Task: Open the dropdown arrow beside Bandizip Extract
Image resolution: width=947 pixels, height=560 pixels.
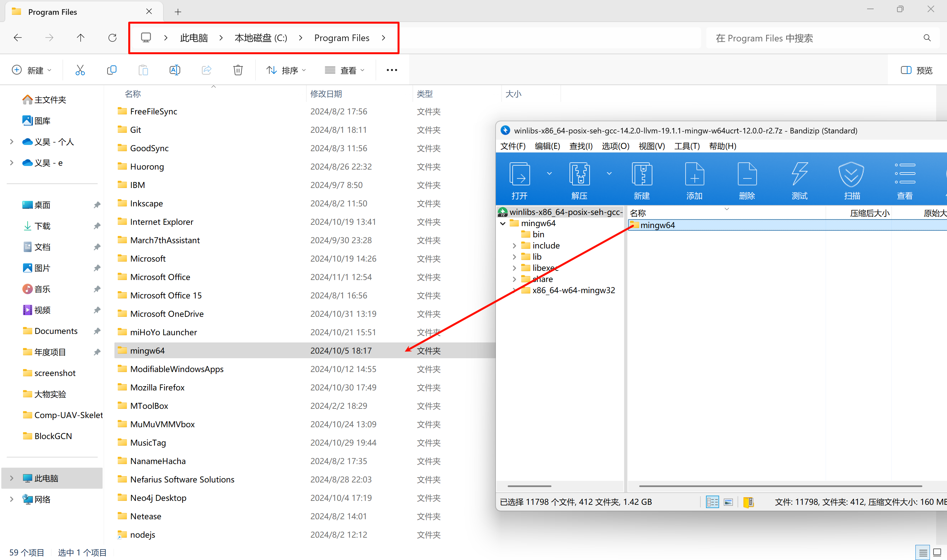Action: point(609,174)
